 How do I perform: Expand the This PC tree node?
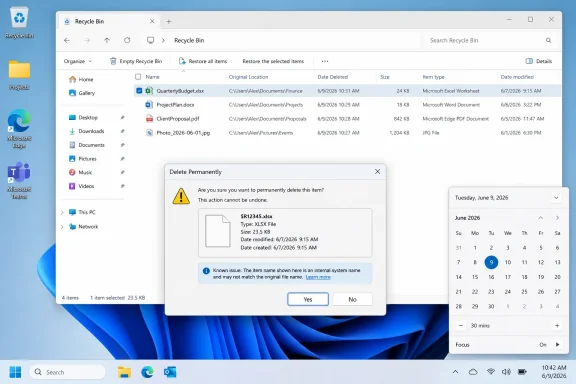[62, 212]
